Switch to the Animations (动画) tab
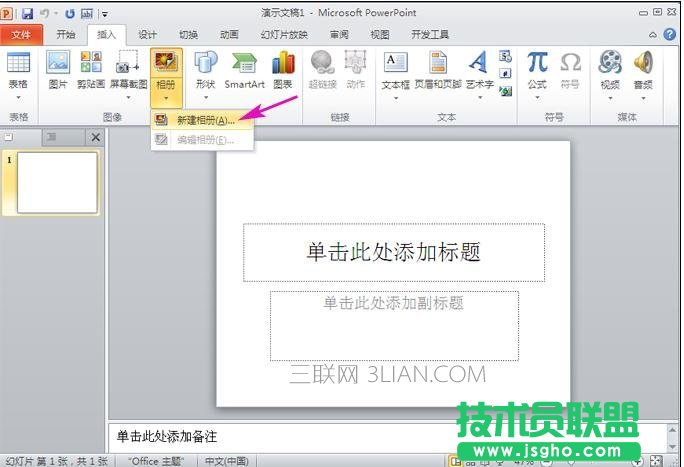Screen dimensions: 684x467 click(x=229, y=34)
